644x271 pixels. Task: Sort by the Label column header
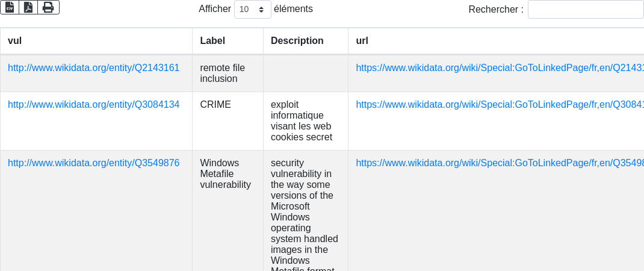(212, 41)
